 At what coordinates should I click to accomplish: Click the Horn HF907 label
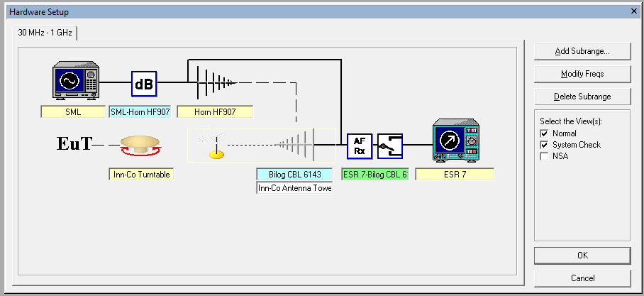pyautogui.click(x=215, y=112)
